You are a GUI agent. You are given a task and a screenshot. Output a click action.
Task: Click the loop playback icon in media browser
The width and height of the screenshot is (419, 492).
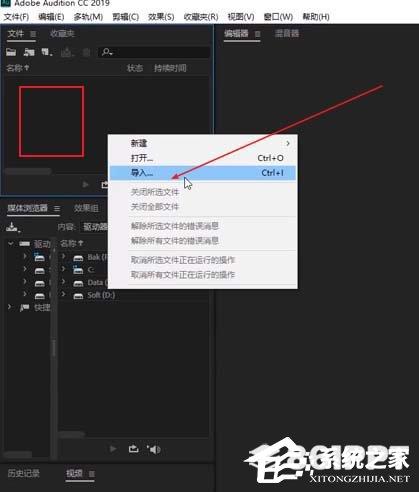pyautogui.click(x=134, y=449)
